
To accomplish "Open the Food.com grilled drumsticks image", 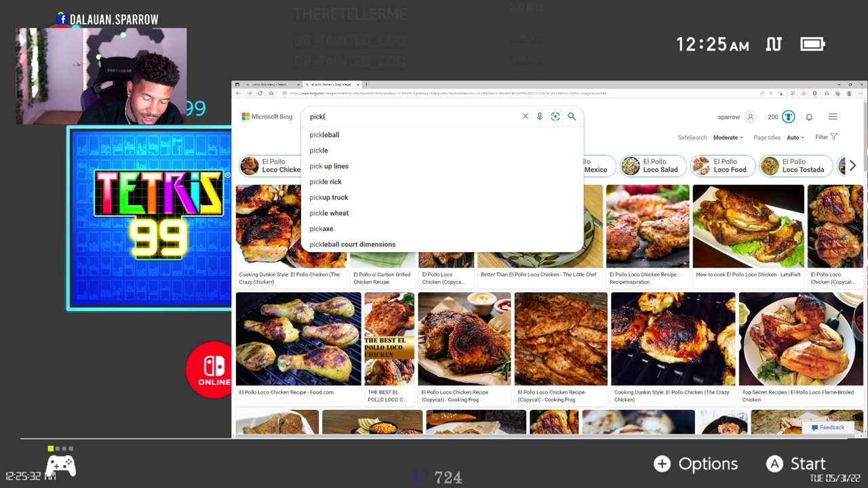I will [x=298, y=339].
